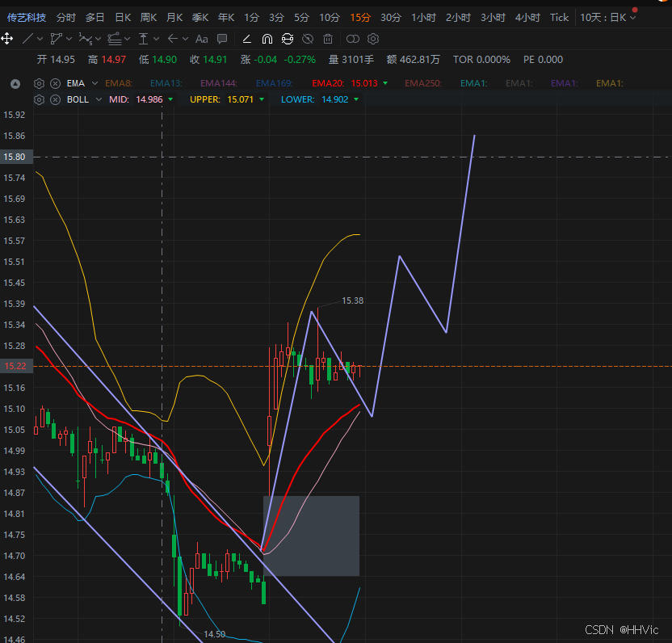The height and width of the screenshot is (643, 672).
Task: Select the active 15分 timeframe
Action: [x=360, y=18]
